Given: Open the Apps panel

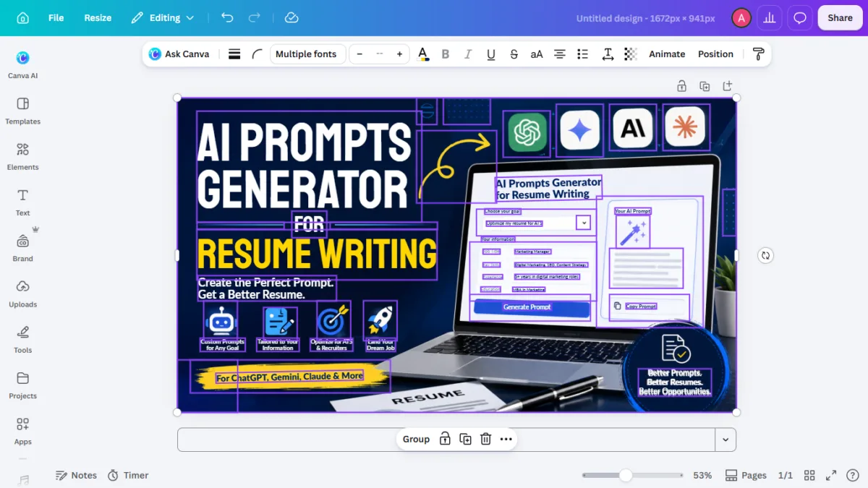Looking at the screenshot, I should pyautogui.click(x=23, y=431).
